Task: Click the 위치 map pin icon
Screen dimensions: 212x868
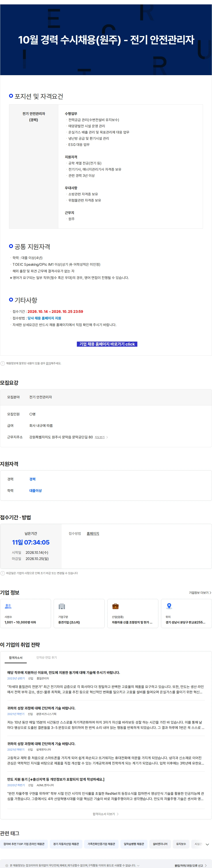Action: [x=169, y=606]
